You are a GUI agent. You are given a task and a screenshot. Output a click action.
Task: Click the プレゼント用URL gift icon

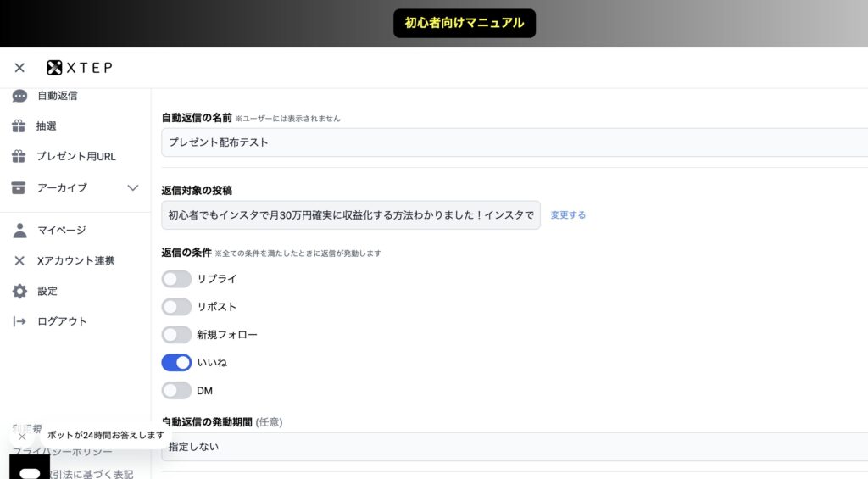point(19,157)
